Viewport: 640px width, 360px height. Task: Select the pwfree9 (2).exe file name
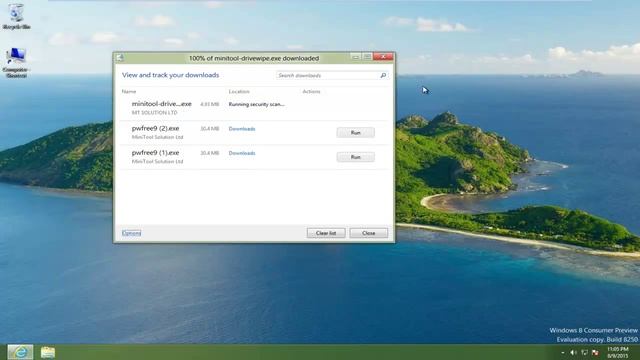155,128
